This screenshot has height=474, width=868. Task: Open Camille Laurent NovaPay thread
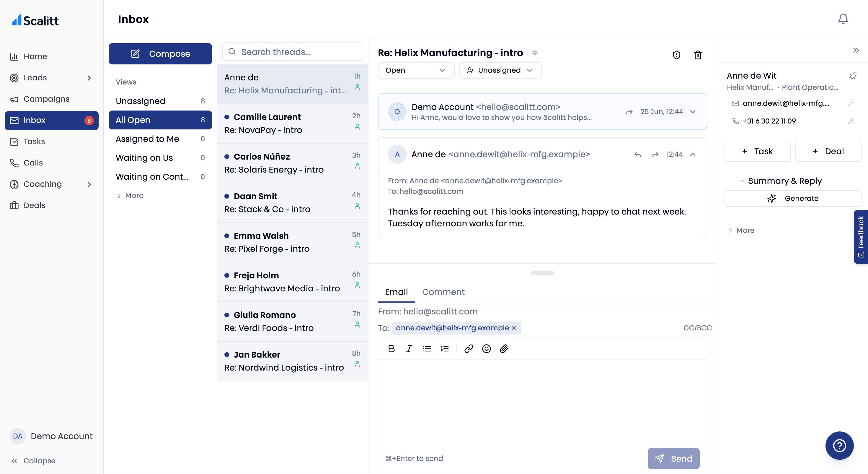pos(292,124)
